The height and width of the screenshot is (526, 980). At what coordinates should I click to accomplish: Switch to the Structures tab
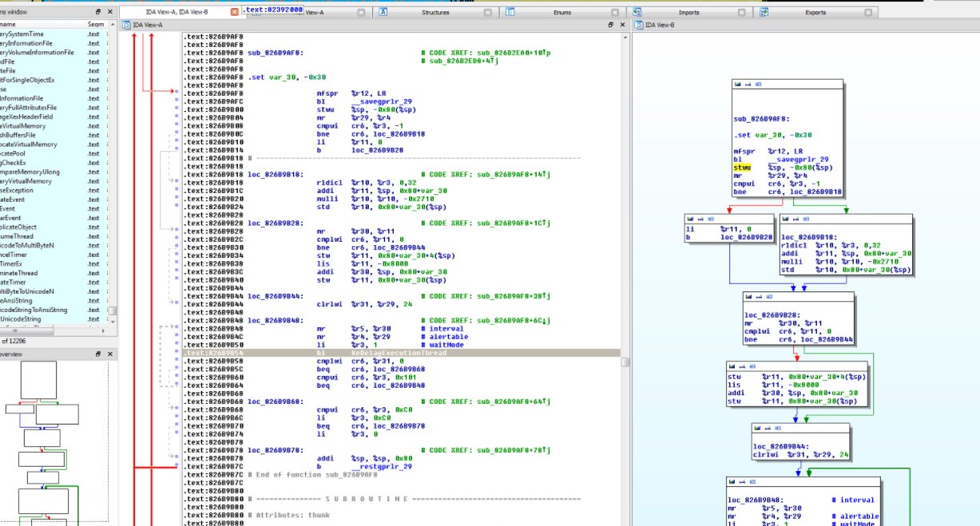point(435,12)
